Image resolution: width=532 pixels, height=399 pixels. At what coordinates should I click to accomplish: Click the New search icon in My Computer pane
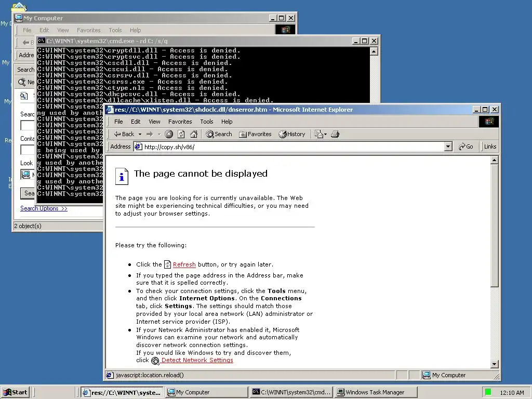point(22,82)
